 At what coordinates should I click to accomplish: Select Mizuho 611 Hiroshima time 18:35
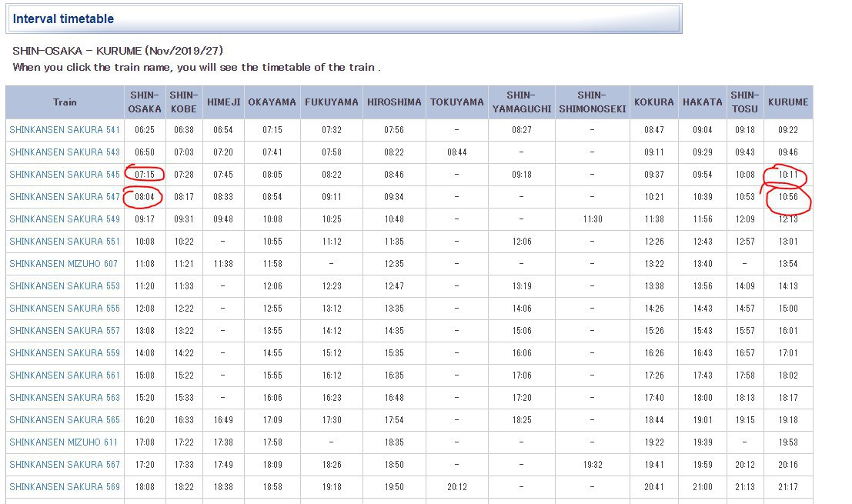coord(394,442)
